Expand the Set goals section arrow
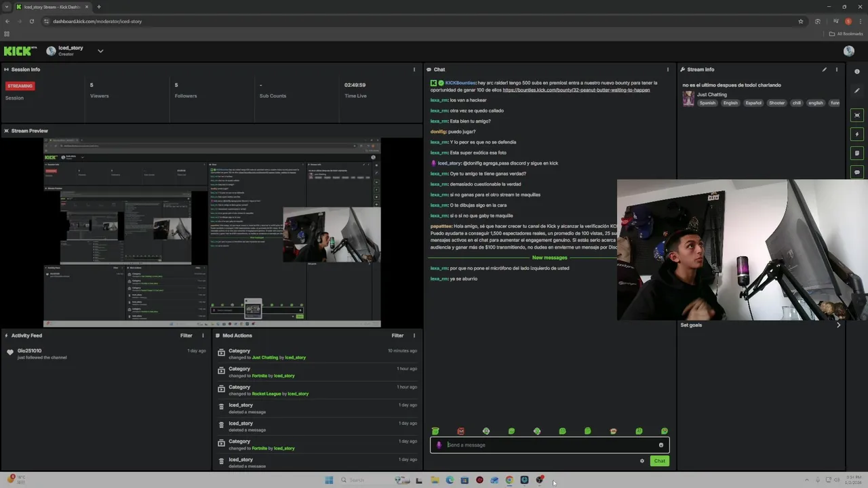 pos(838,325)
